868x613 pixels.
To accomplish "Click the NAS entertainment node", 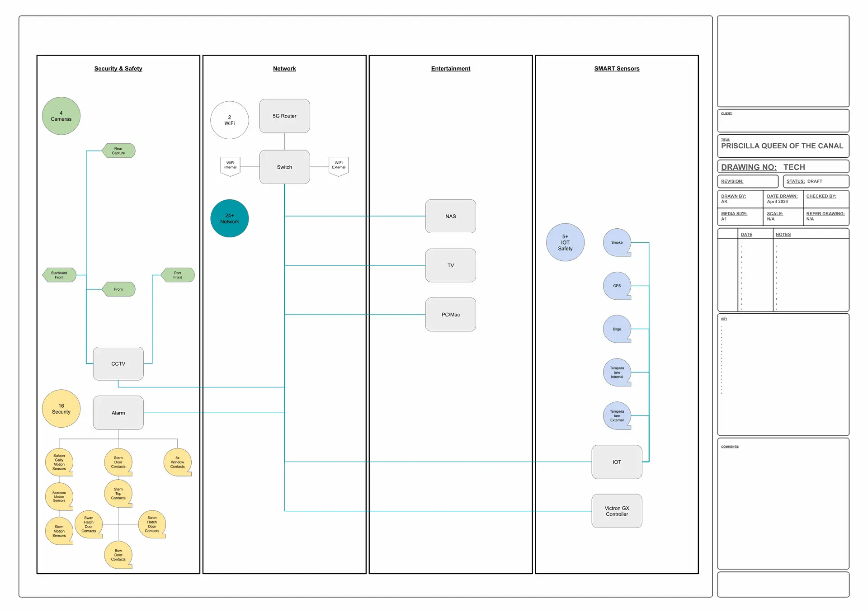I will pos(450,216).
